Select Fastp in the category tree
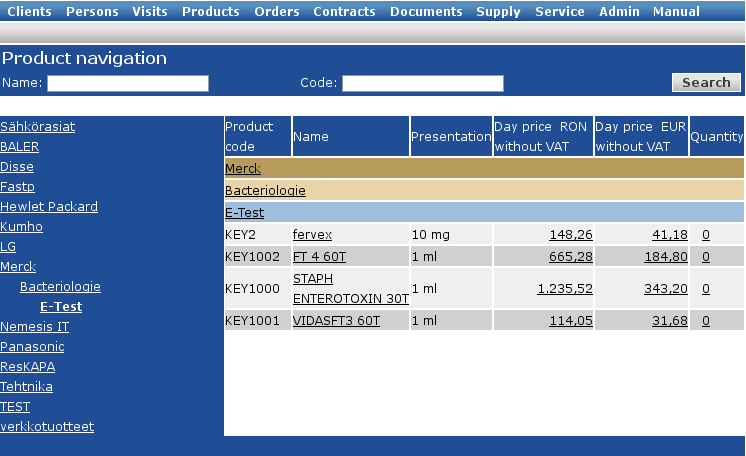Screen dimensions: 746x456 coord(18,187)
